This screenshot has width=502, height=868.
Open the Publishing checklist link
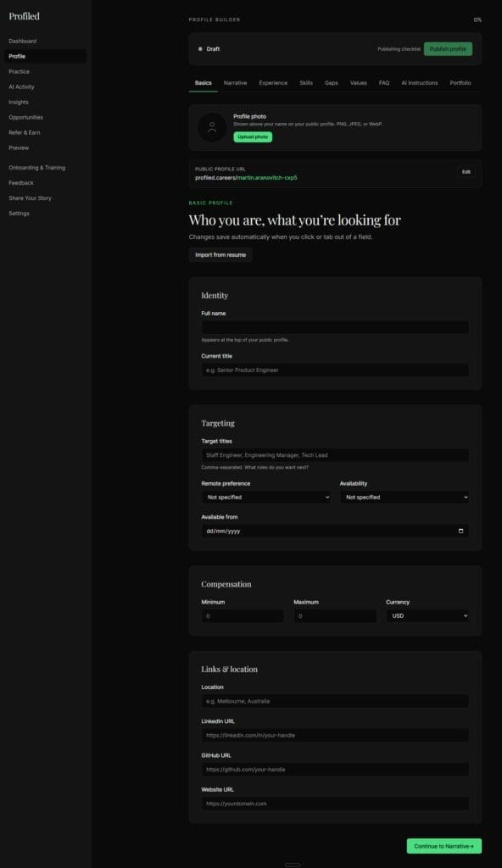tap(399, 49)
